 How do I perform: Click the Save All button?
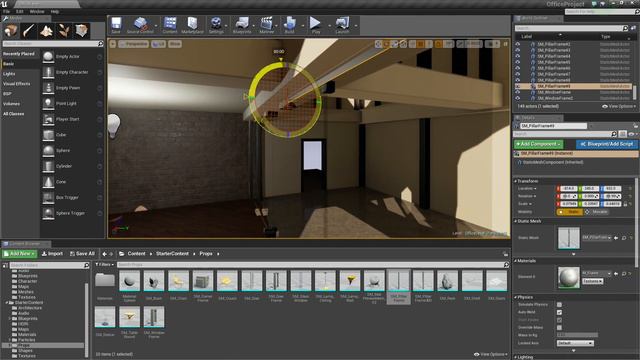click(82, 254)
